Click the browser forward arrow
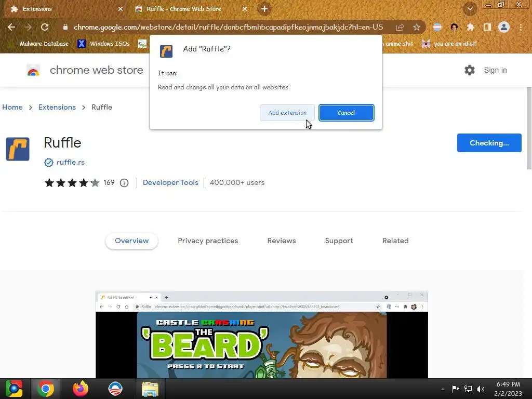The image size is (532, 399). 28,27
